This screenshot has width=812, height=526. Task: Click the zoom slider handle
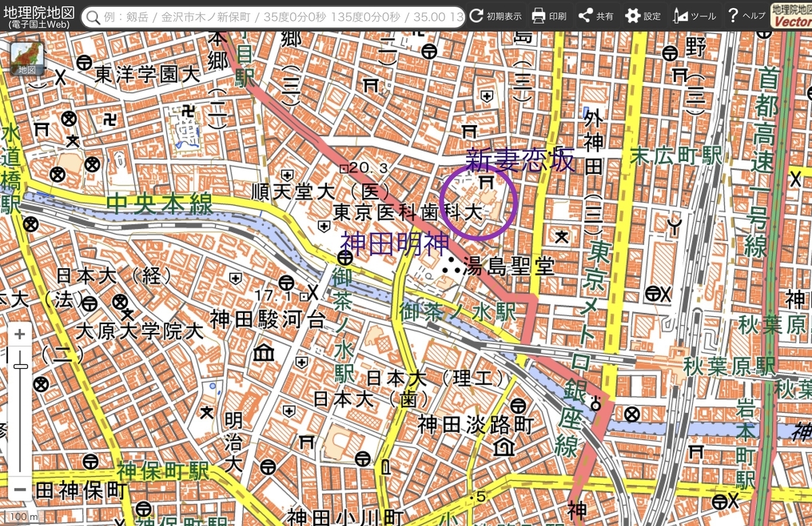click(20, 366)
